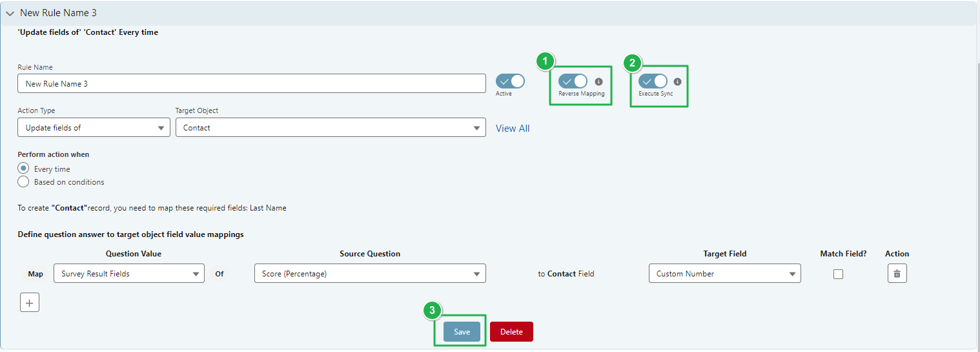Switch off the Execute Sync toggle
Screen dimensions: 980x352
tap(653, 81)
